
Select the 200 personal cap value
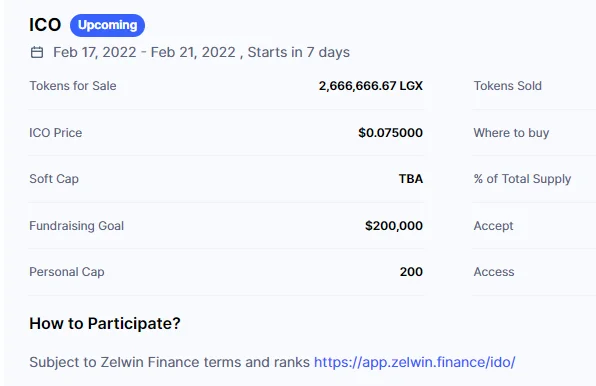tap(411, 272)
